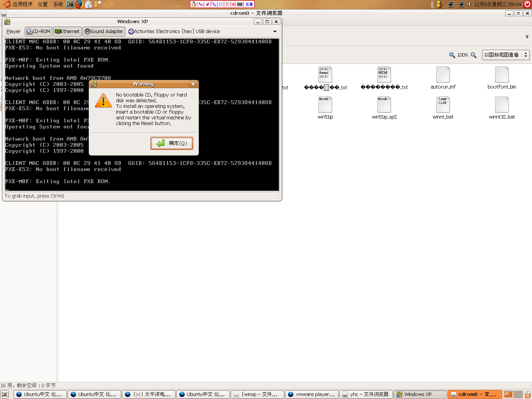Open the 以图标视图查看 view dropdown
This screenshot has height=399, width=532.
[x=506, y=55]
